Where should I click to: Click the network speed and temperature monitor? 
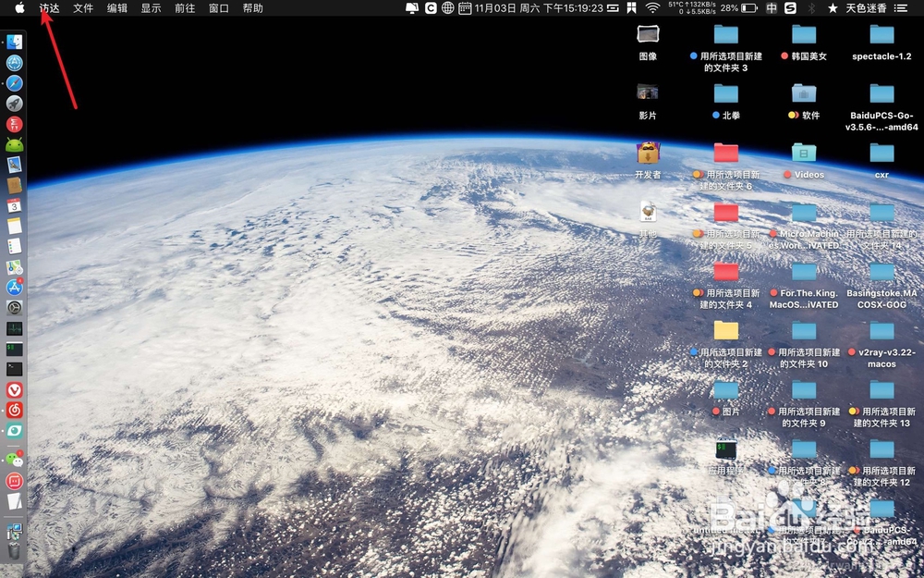[692, 7]
